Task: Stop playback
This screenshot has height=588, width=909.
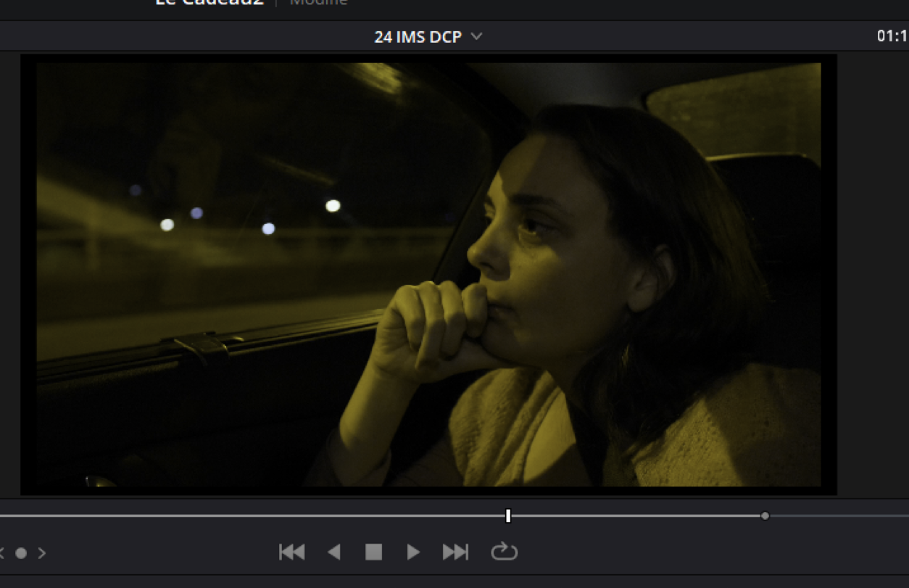Action: click(373, 552)
